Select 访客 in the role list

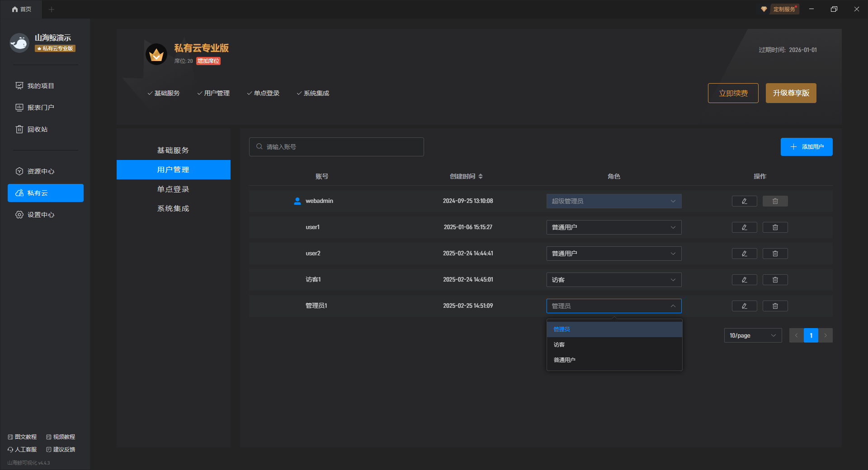(614, 345)
